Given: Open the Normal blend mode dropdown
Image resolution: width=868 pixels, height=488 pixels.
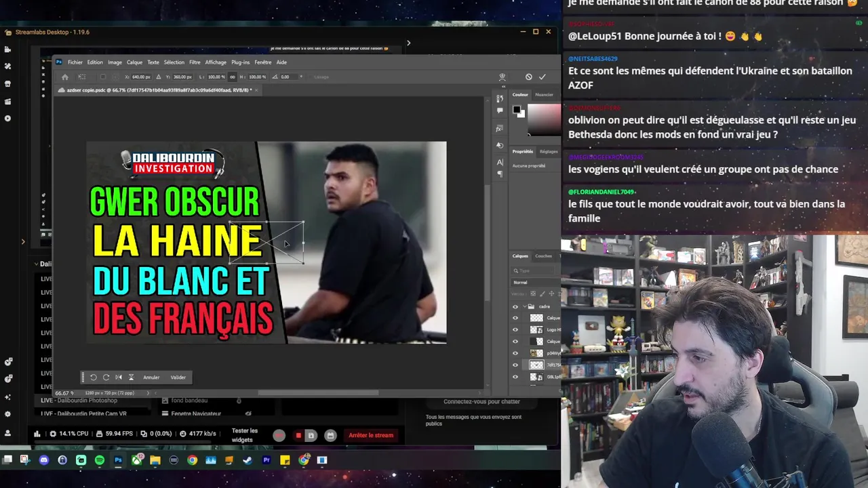Looking at the screenshot, I should (x=536, y=283).
